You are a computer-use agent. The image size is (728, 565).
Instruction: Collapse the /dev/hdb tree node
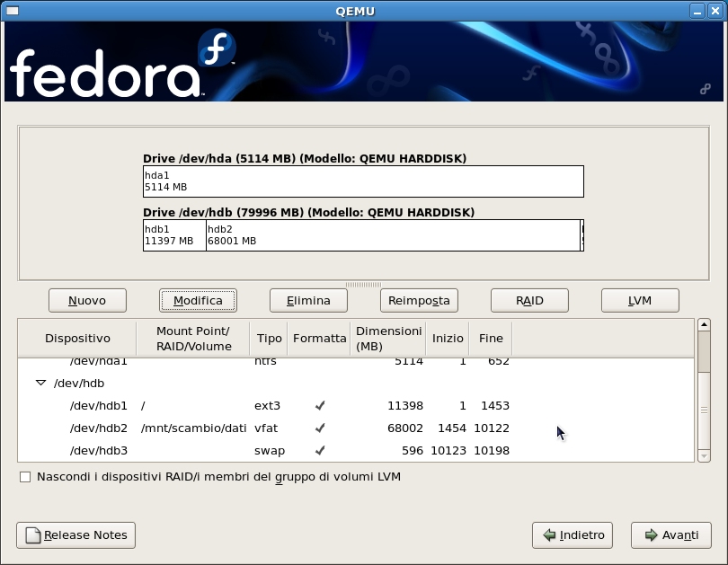[40, 384]
